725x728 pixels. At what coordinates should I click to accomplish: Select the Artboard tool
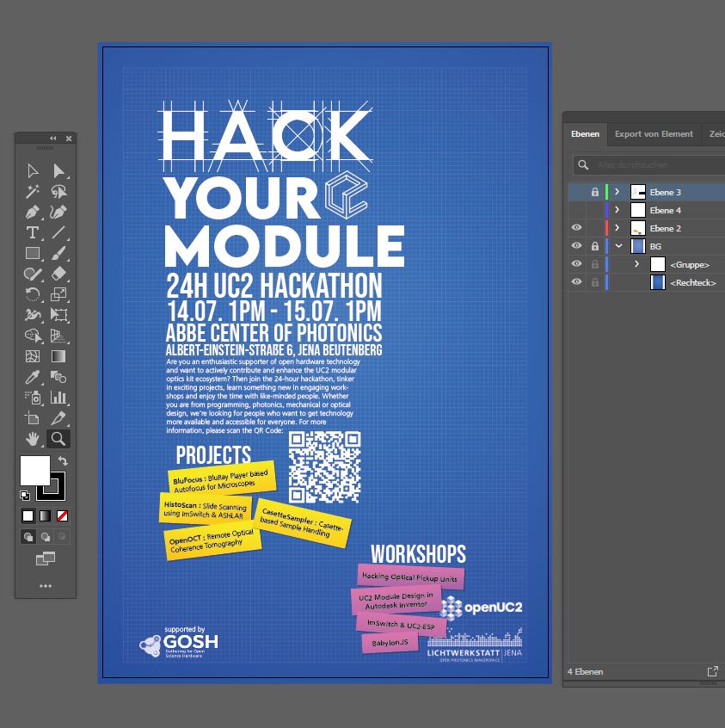coord(33,418)
